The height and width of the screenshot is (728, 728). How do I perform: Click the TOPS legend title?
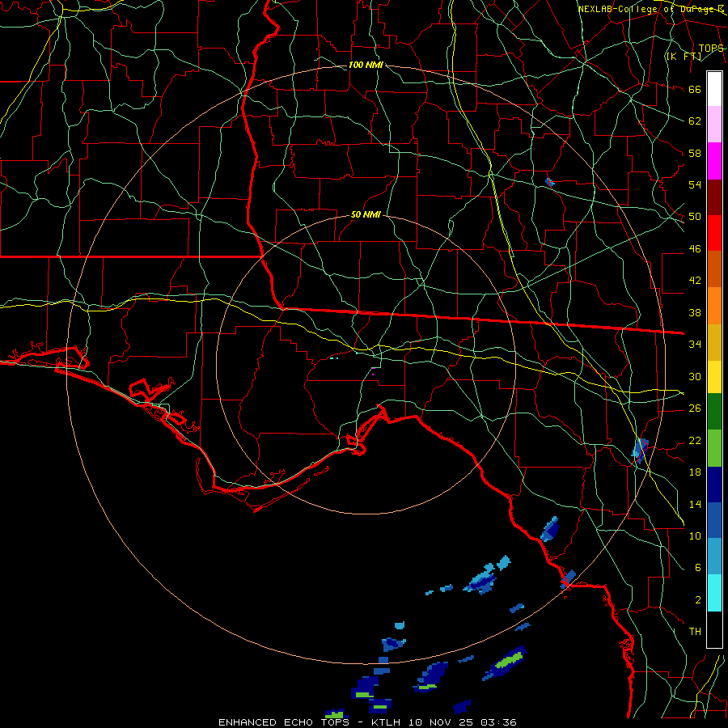(711, 49)
